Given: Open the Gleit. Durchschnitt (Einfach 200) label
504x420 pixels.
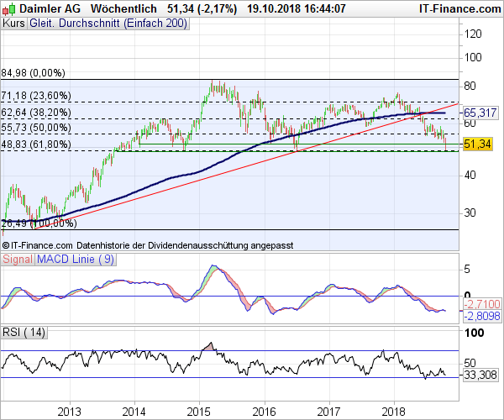Looking at the screenshot, I should click(108, 24).
